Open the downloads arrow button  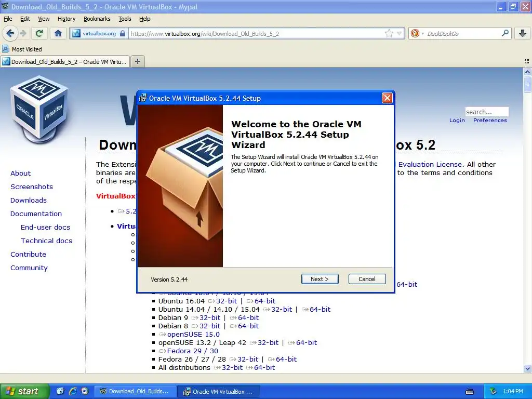point(523,33)
